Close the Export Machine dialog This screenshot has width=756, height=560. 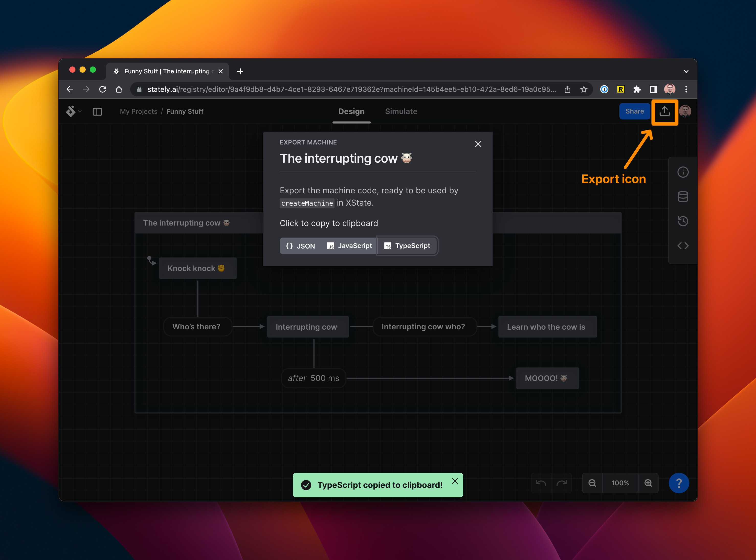pos(478,144)
